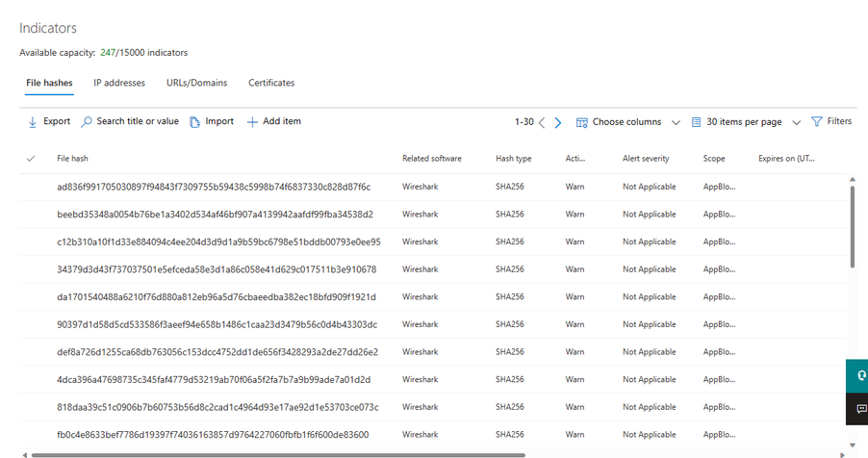
Task: Open the teal help headset icon
Action: tap(860, 376)
